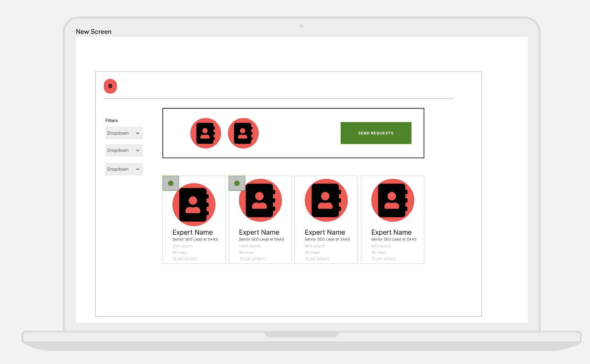
Task: Toggle the green badge on the first expert card
Action: (x=170, y=183)
